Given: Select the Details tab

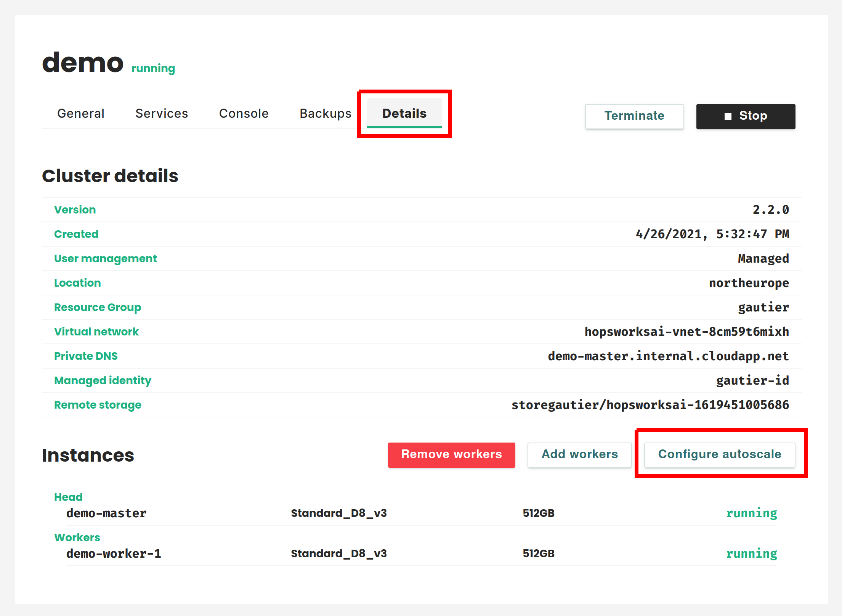Looking at the screenshot, I should 404,113.
